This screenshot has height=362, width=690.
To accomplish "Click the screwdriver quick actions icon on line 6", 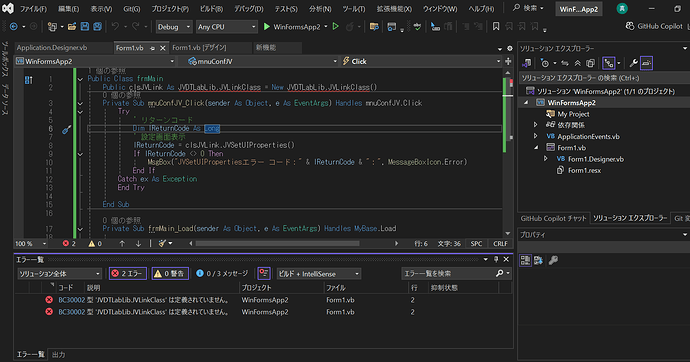I will pos(66,129).
